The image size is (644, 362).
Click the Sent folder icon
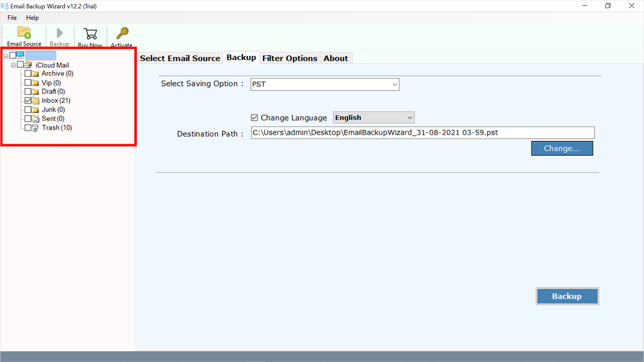pos(35,119)
